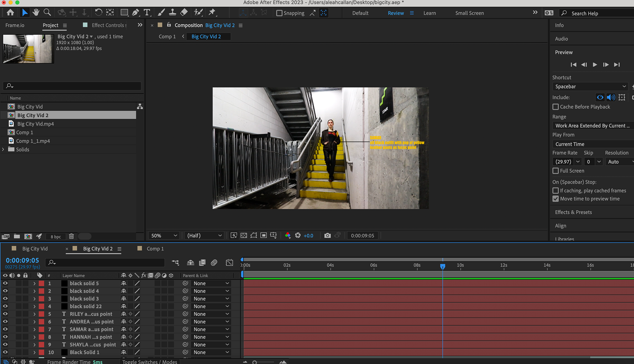This screenshot has width=634, height=364.
Task: Select the Hand tool
Action: point(36,13)
